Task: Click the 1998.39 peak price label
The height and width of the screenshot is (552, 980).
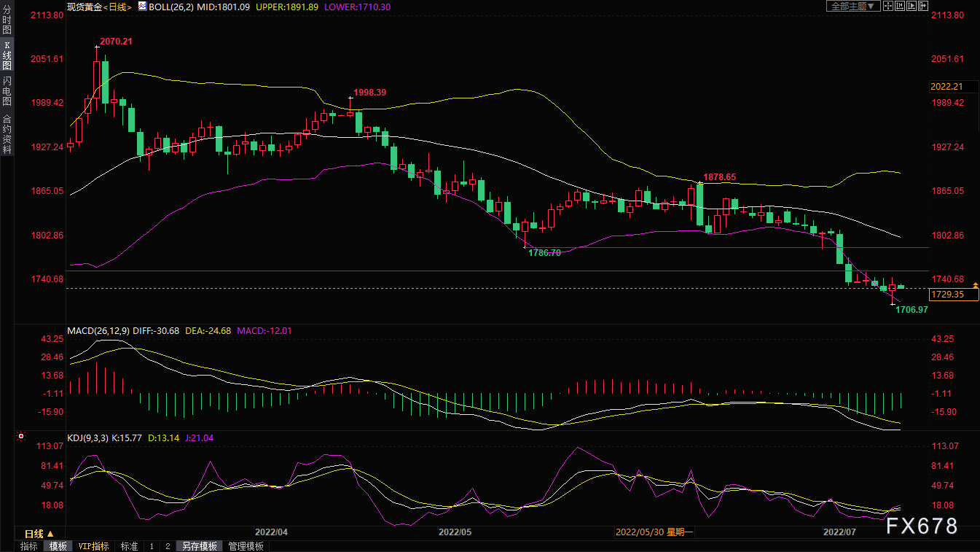Action: click(x=370, y=93)
